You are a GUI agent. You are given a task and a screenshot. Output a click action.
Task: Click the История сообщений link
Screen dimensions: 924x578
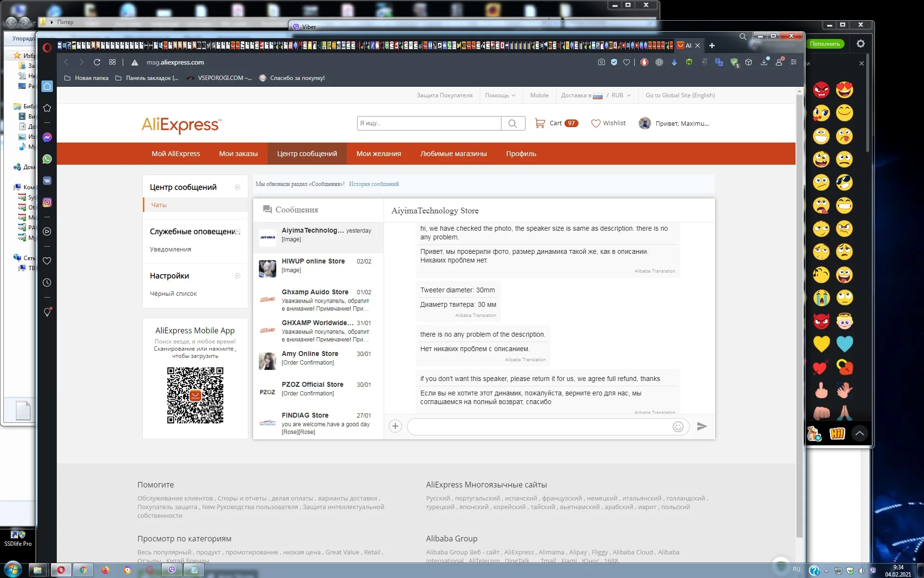pyautogui.click(x=373, y=184)
